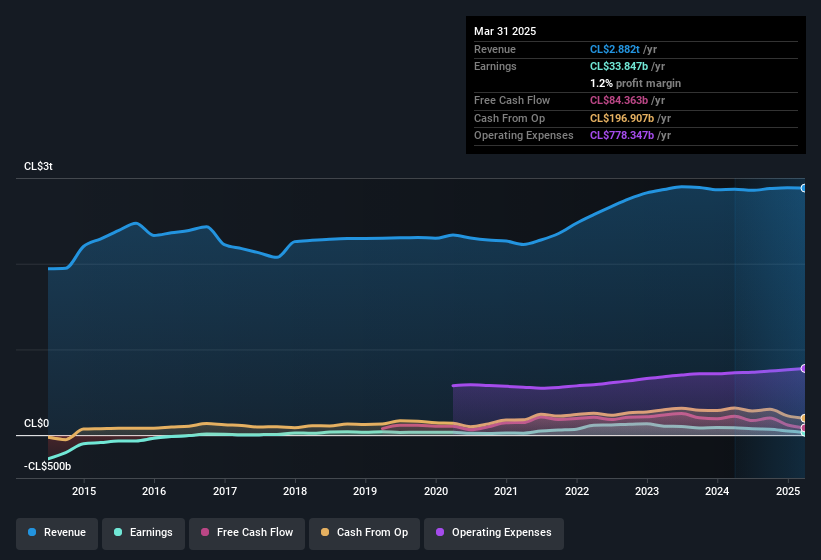Click the CL$778.347b operating expenses value
This screenshot has width=821, height=560.
[x=622, y=135]
